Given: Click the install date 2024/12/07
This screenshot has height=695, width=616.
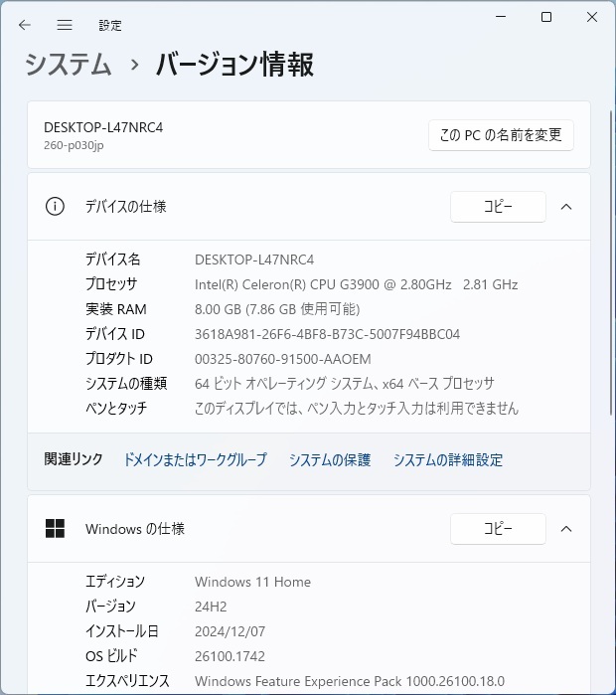Looking at the screenshot, I should click(x=230, y=631).
